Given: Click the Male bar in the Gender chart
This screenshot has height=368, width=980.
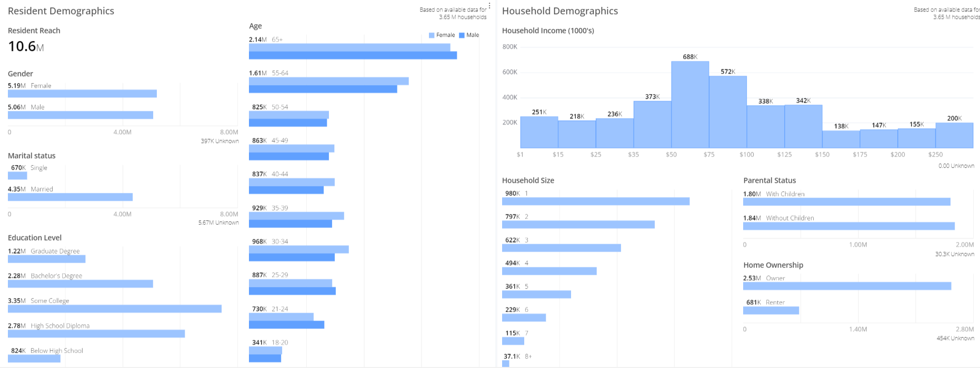Looking at the screenshot, I should (81, 115).
